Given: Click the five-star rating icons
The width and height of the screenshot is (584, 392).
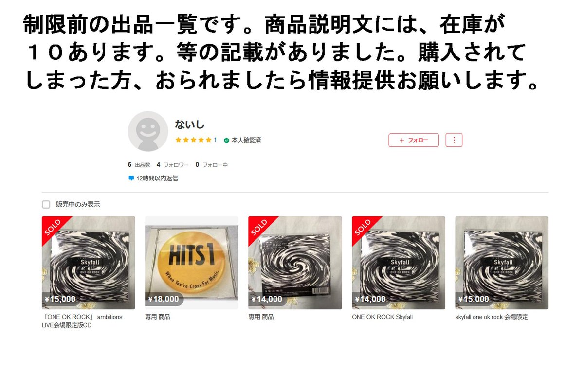Looking at the screenshot, I should (193, 140).
